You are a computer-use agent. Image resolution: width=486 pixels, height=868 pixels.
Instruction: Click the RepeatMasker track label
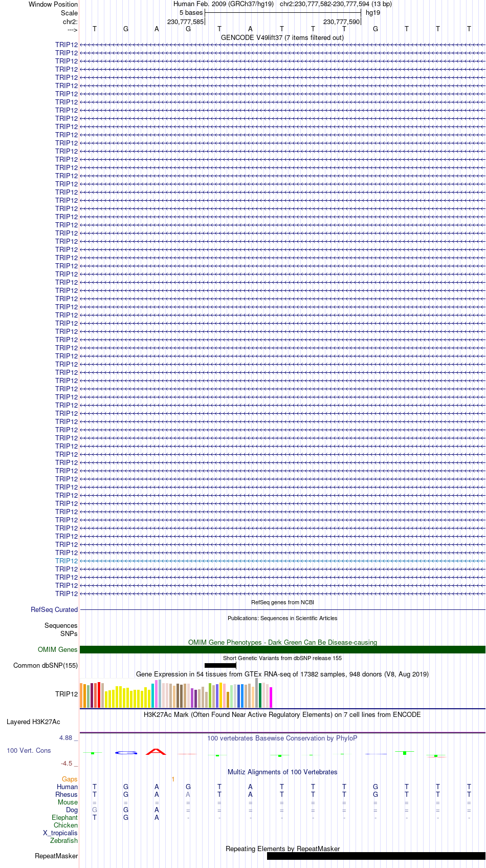pyautogui.click(x=56, y=856)
